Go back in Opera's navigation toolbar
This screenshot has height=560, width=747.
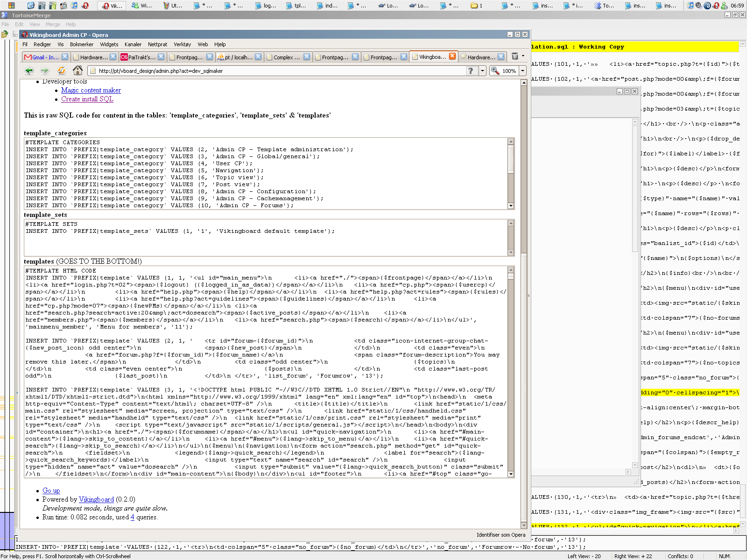pyautogui.click(x=29, y=71)
